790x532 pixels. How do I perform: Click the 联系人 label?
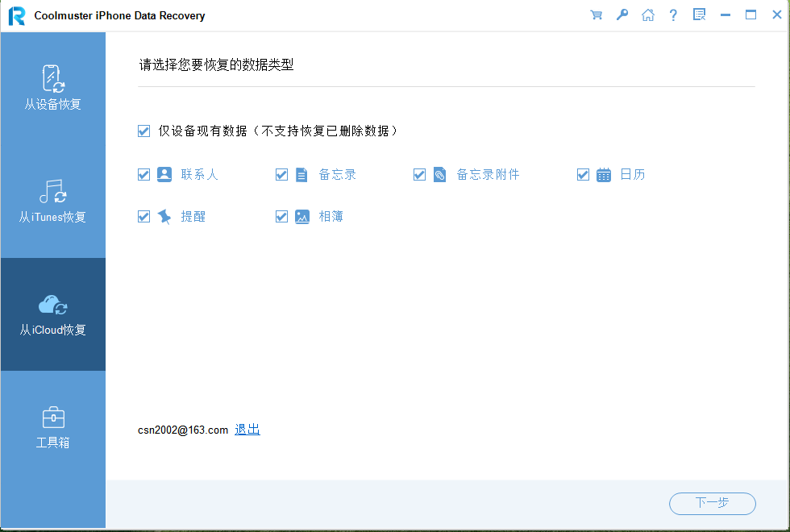tap(200, 175)
